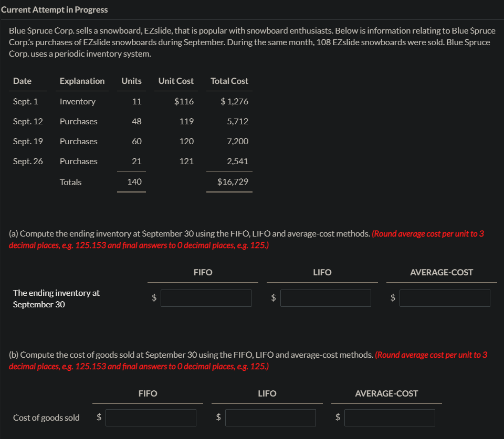Click the AVERAGE-COST cost of goods sold field
This screenshot has height=439, width=504.
(390, 417)
